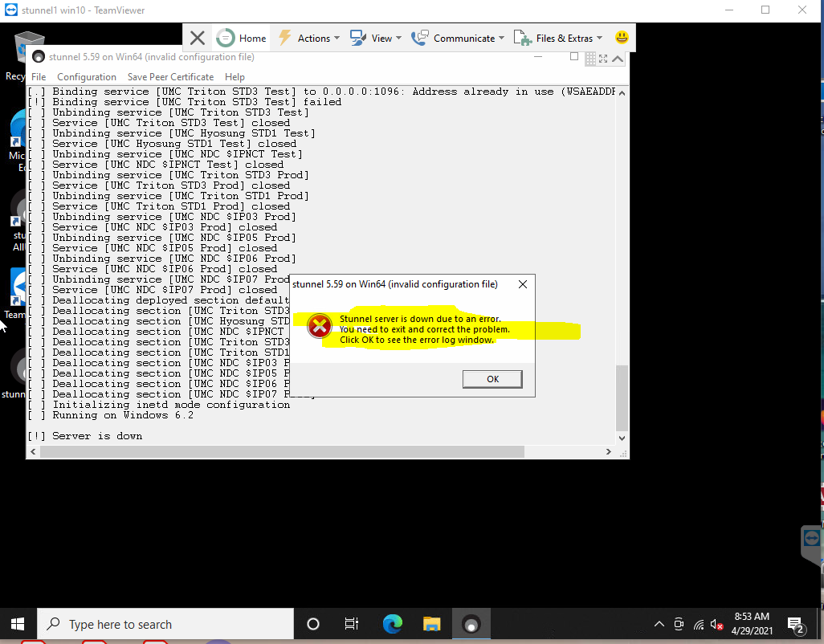Click the smiley feedback icon

coord(622,38)
